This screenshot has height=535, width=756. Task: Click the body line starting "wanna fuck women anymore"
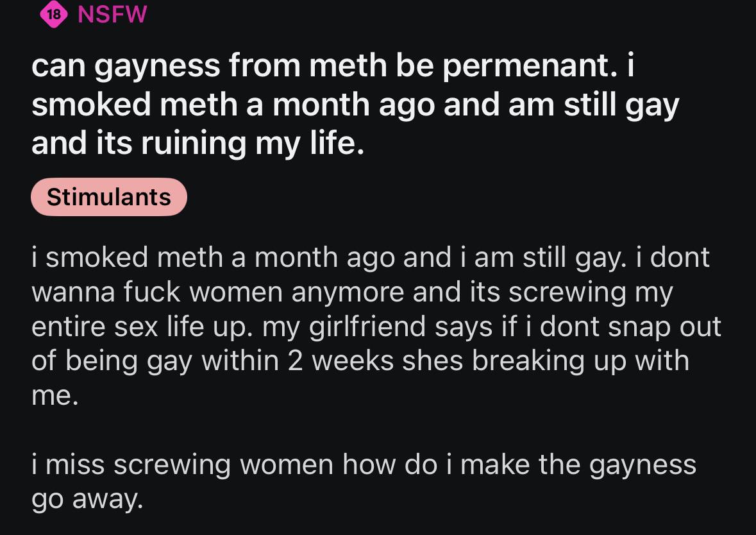click(x=352, y=293)
